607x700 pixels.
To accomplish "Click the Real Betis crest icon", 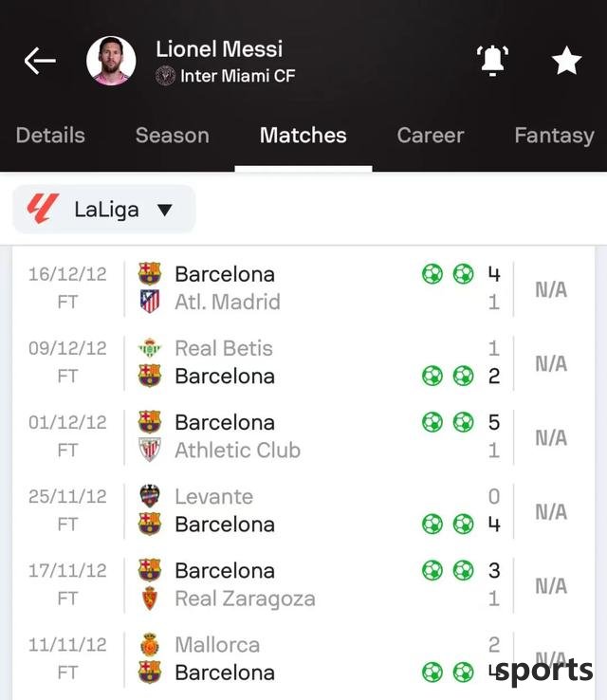I will tap(150, 348).
